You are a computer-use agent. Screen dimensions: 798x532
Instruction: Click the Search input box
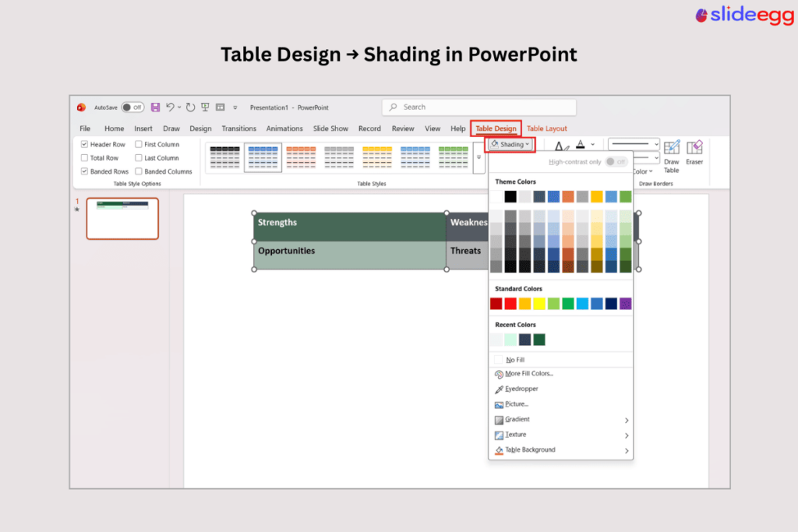coord(479,107)
